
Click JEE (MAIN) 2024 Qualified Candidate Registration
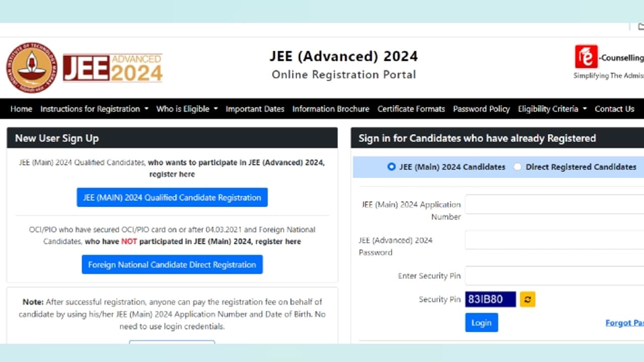click(x=172, y=197)
